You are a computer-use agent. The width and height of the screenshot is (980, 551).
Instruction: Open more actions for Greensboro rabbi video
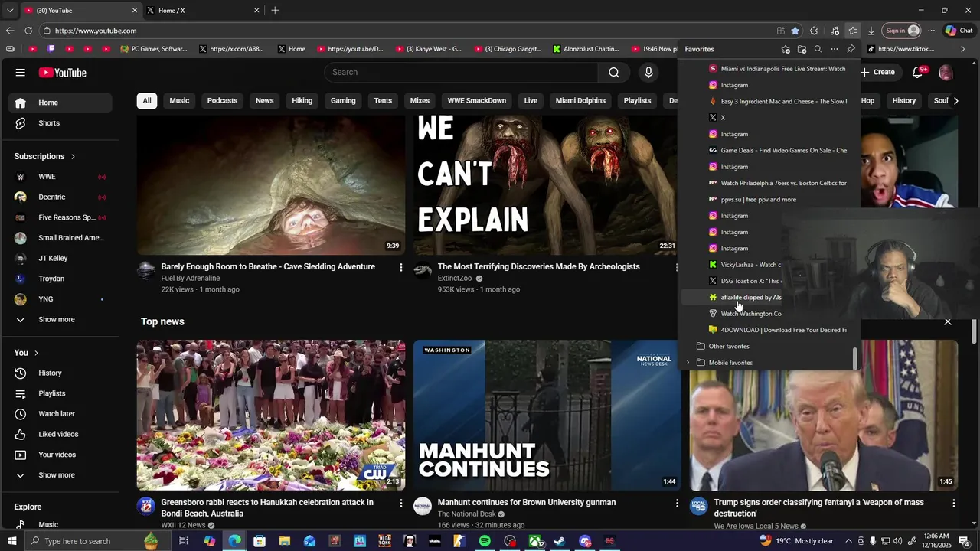tap(400, 503)
